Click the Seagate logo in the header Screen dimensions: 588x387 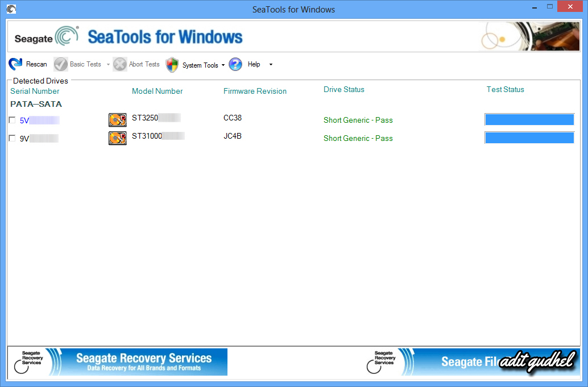coord(47,37)
